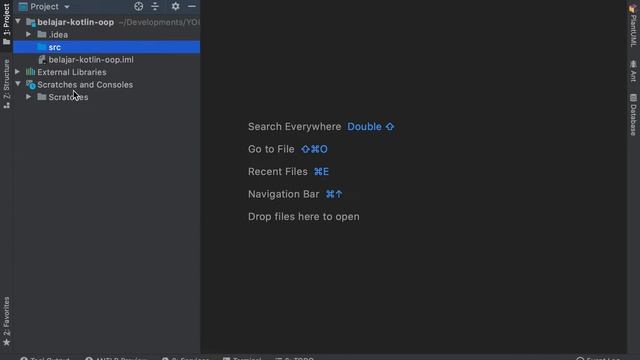Collapse Scratches and Consoles node
The image size is (640, 360).
18,84
